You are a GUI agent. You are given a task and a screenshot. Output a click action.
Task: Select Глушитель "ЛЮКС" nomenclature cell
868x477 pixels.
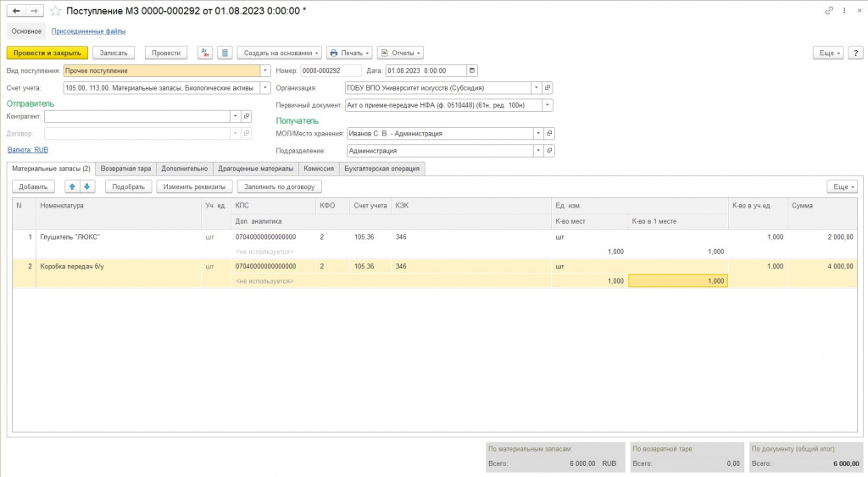coord(119,237)
